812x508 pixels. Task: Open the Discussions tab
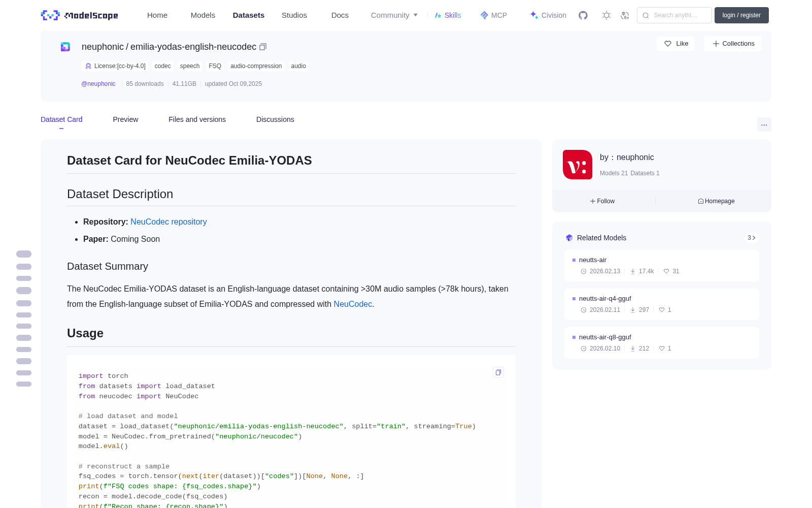[275, 119]
